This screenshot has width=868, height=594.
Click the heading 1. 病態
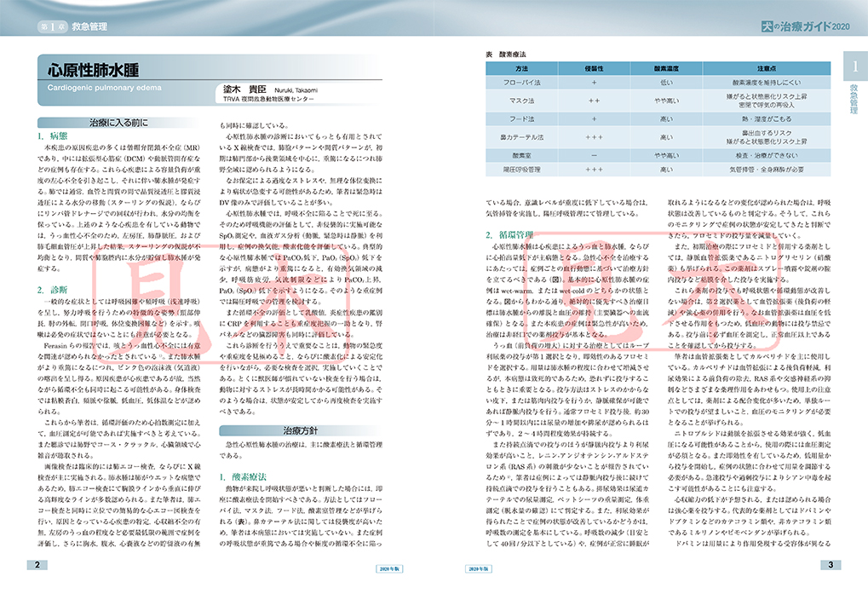click(x=53, y=136)
